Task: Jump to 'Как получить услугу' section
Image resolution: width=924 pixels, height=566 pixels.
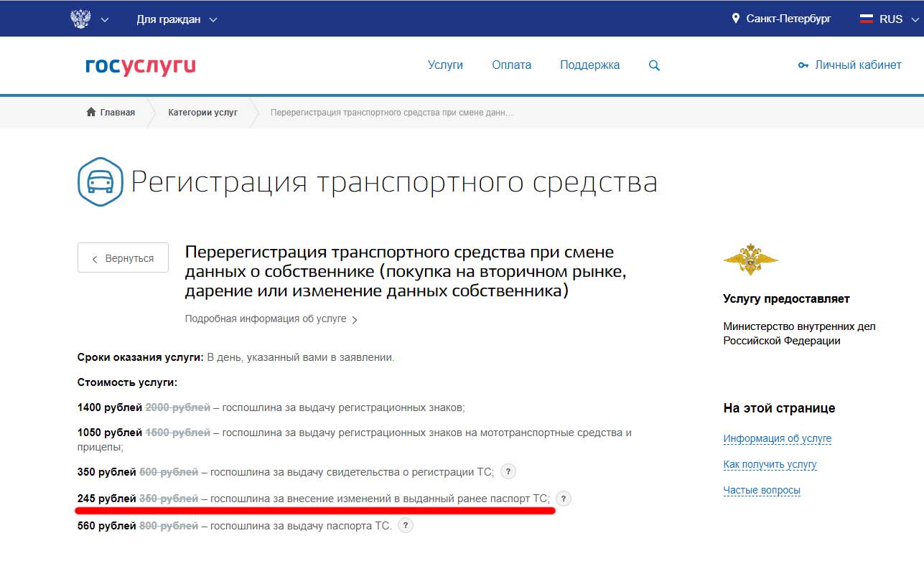Action: [770, 465]
